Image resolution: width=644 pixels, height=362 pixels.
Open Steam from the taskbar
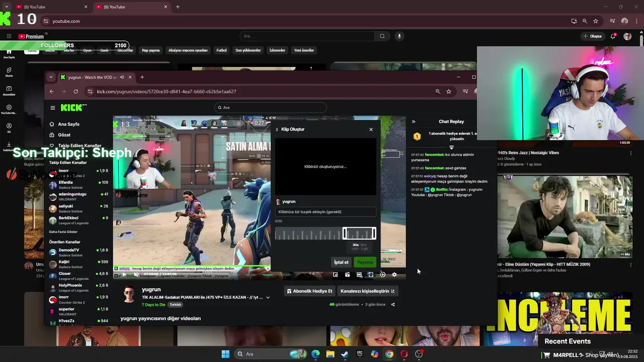(345, 354)
